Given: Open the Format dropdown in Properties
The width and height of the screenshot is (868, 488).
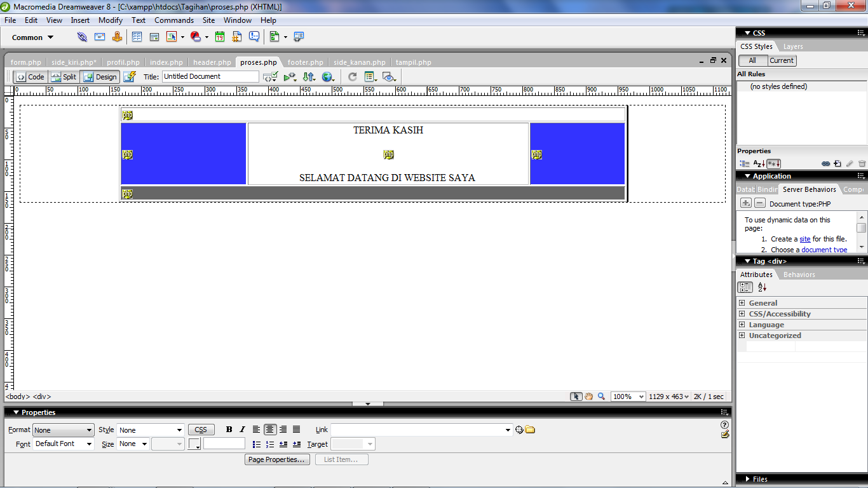Looking at the screenshot, I should click(x=63, y=430).
